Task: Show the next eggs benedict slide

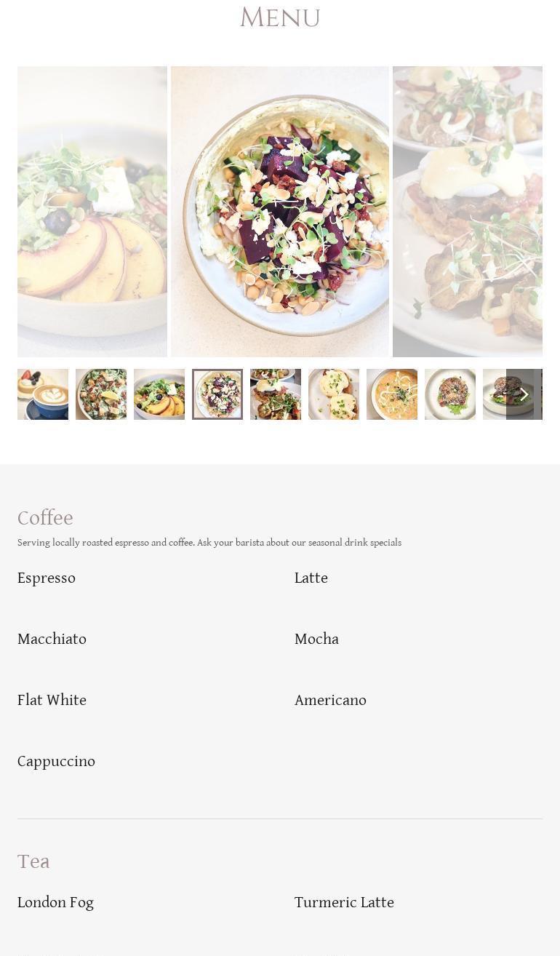Action: 468,212
